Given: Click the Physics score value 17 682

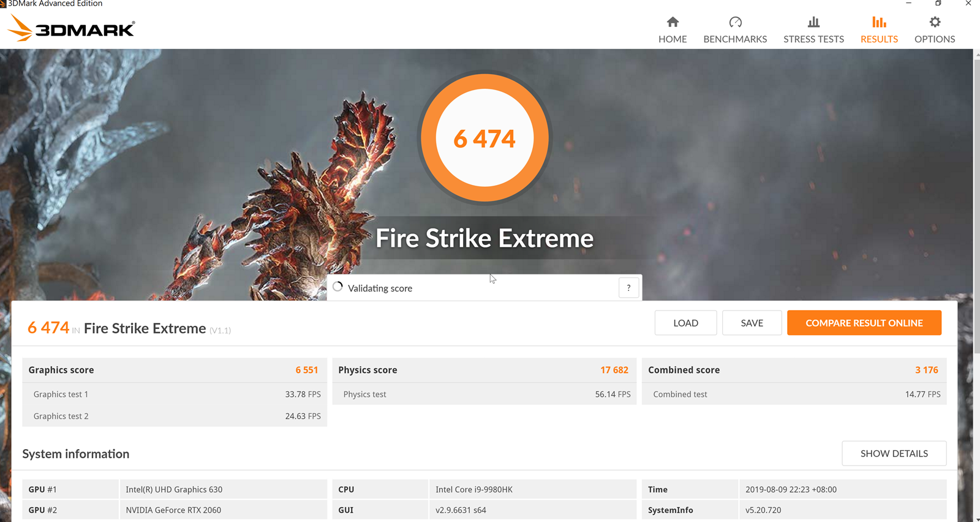Looking at the screenshot, I should click(614, 370).
